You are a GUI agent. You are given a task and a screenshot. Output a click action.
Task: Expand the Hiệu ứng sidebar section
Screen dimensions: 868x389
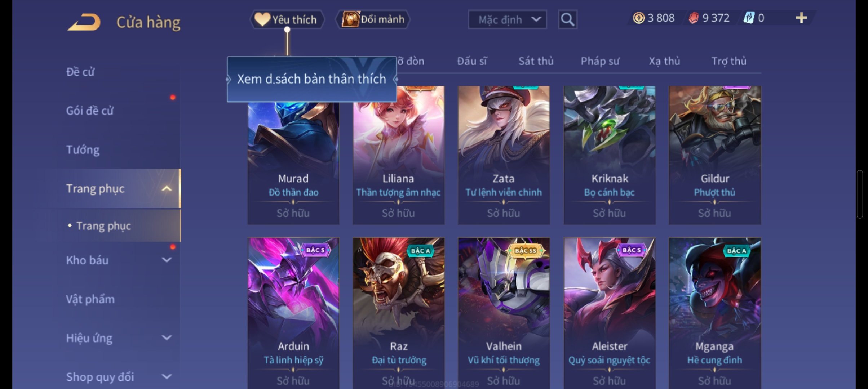pos(167,338)
